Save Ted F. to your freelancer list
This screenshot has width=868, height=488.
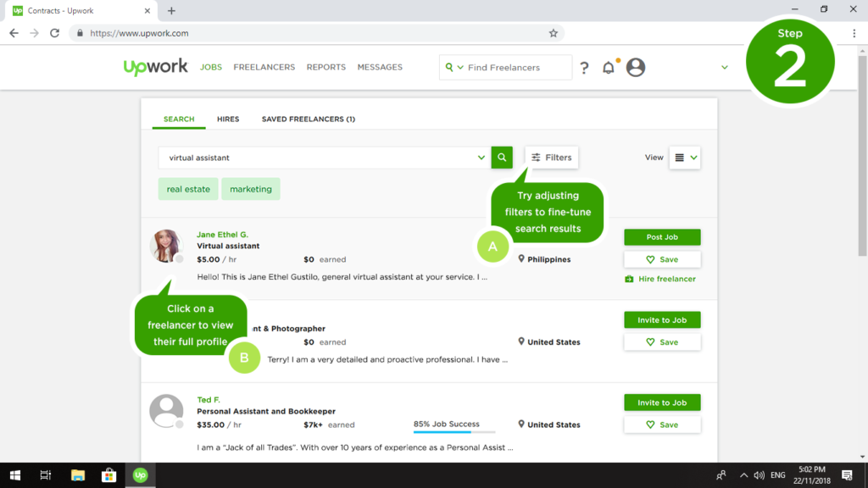[662, 424]
